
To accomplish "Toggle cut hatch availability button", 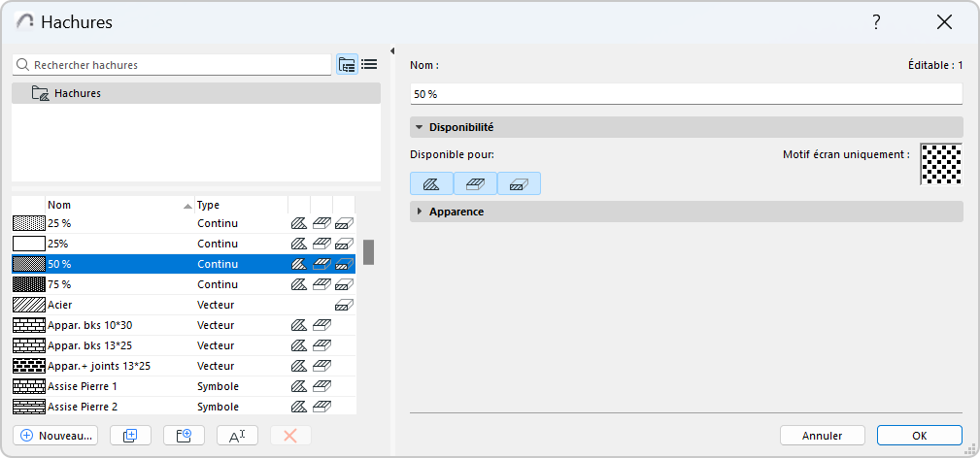I will 519,183.
